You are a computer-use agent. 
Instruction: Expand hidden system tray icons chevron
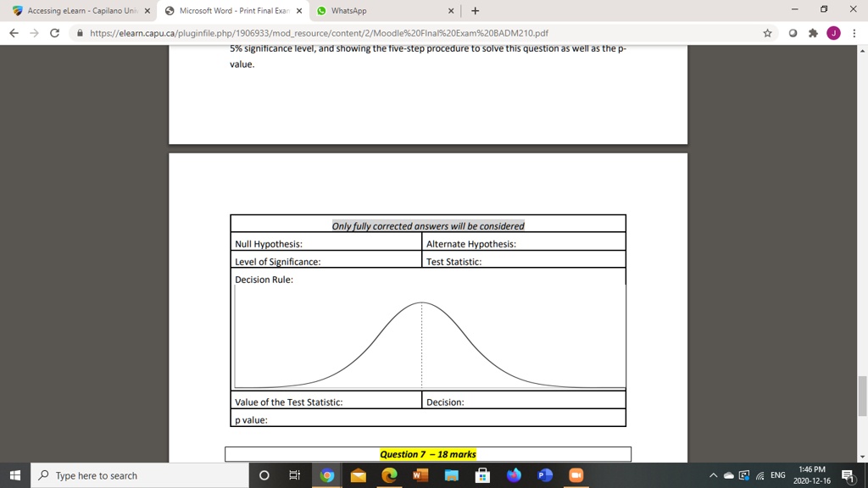[x=713, y=475]
